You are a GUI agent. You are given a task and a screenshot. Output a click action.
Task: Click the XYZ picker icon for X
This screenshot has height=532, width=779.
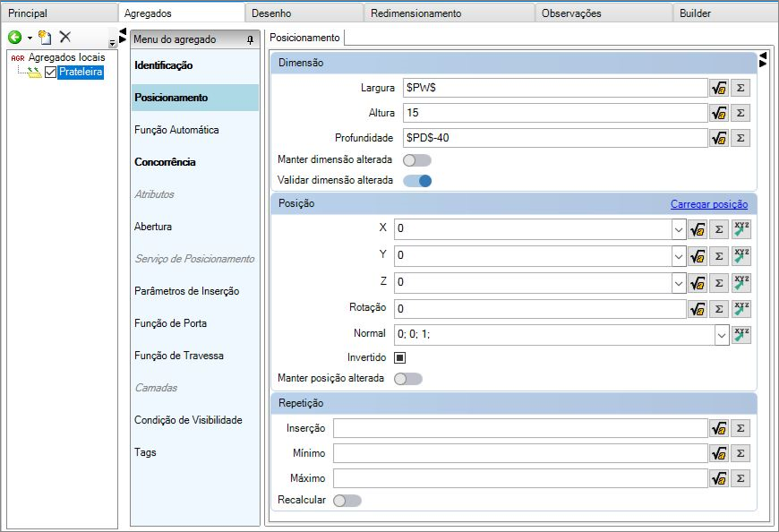741,229
